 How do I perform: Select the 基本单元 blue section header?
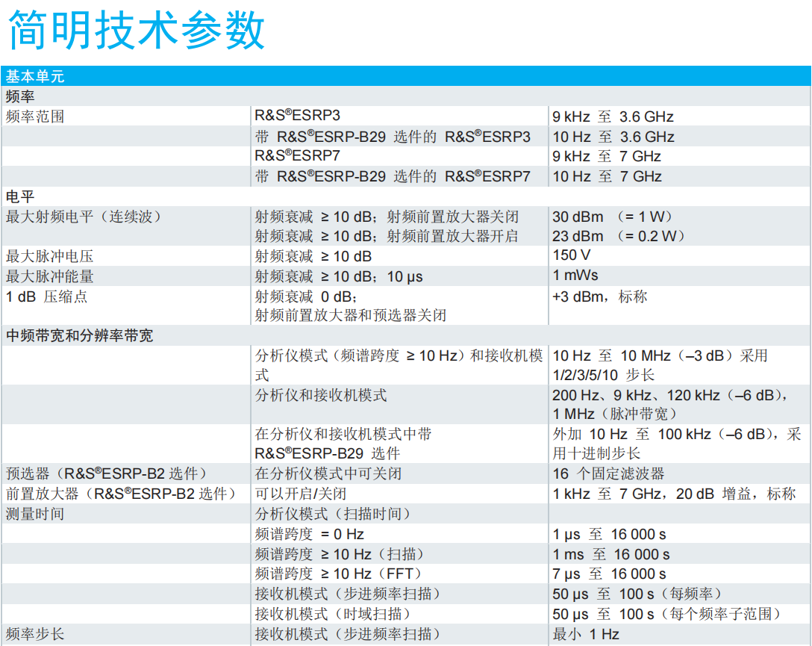pos(35,76)
